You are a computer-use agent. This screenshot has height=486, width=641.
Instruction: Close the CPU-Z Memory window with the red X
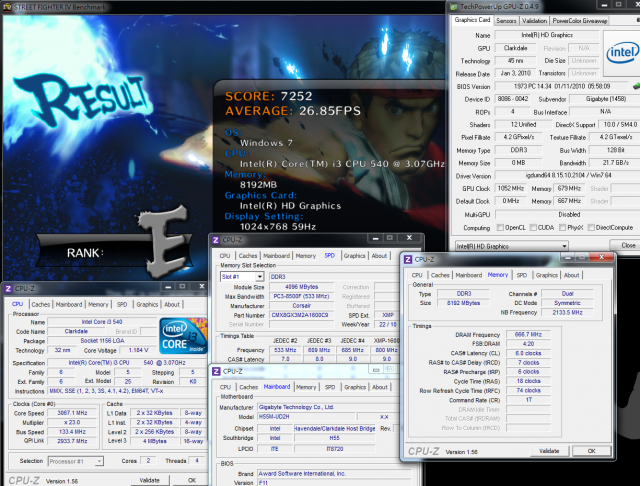(602, 257)
